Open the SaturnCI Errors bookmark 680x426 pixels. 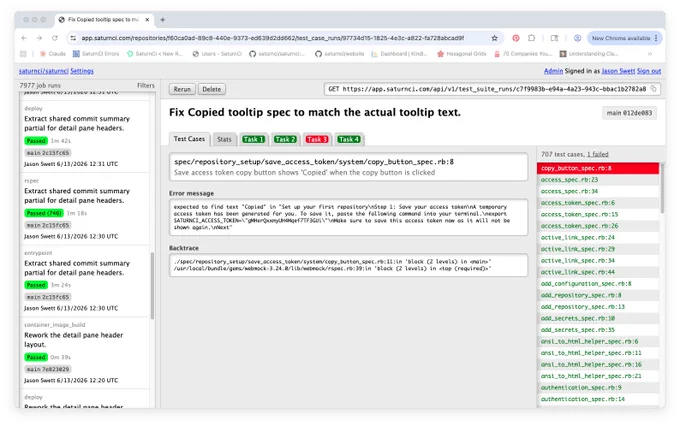coord(96,54)
